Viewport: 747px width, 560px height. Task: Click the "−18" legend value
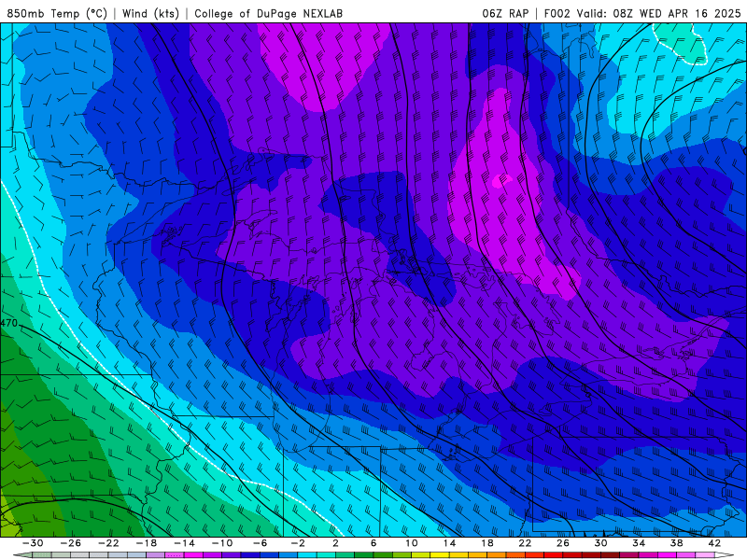click(x=147, y=543)
